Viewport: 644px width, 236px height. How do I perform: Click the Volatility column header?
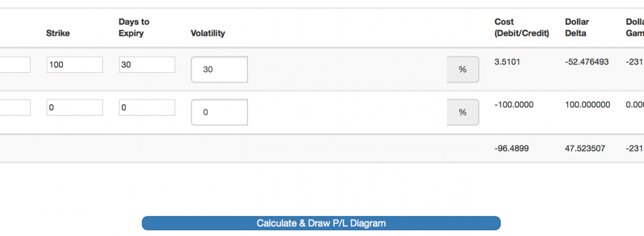click(x=208, y=33)
